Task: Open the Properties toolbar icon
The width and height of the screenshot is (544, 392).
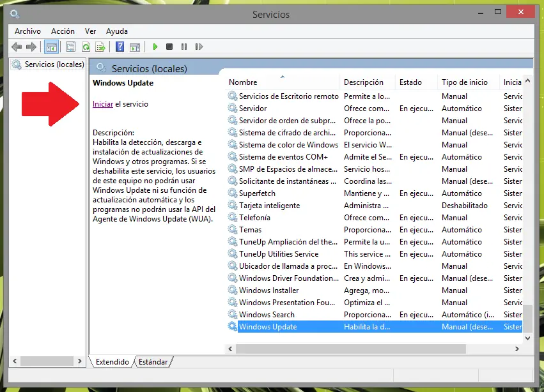Action: point(70,47)
